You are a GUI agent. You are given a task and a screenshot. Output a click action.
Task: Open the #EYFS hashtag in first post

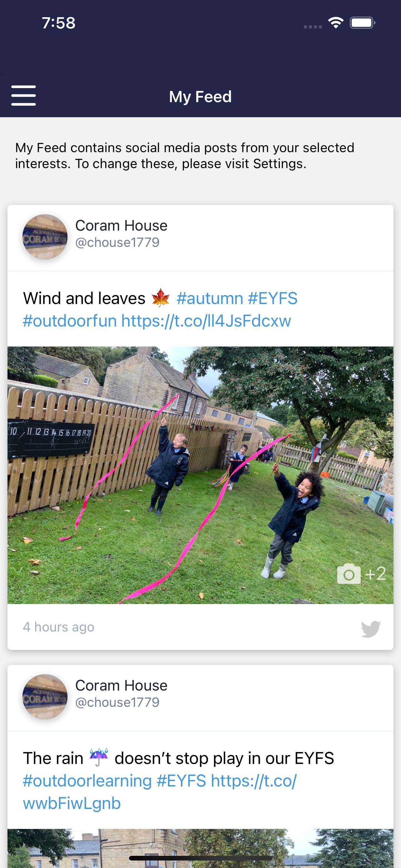click(x=273, y=298)
